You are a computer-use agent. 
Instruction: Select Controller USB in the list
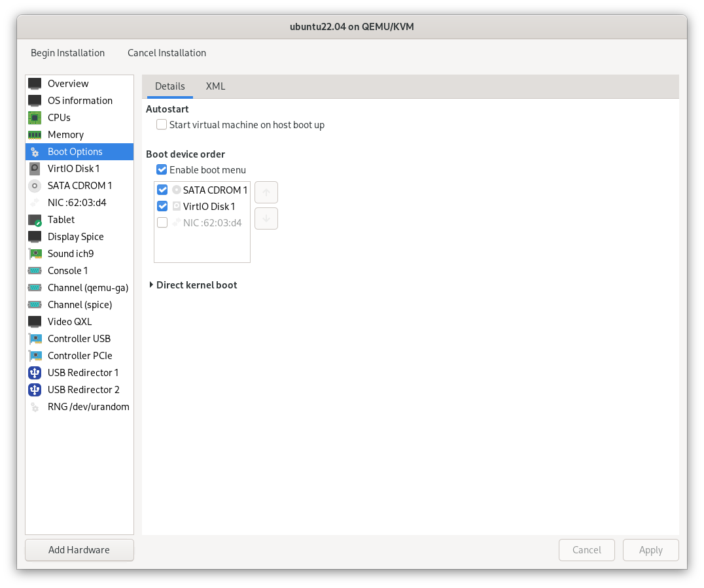click(79, 339)
